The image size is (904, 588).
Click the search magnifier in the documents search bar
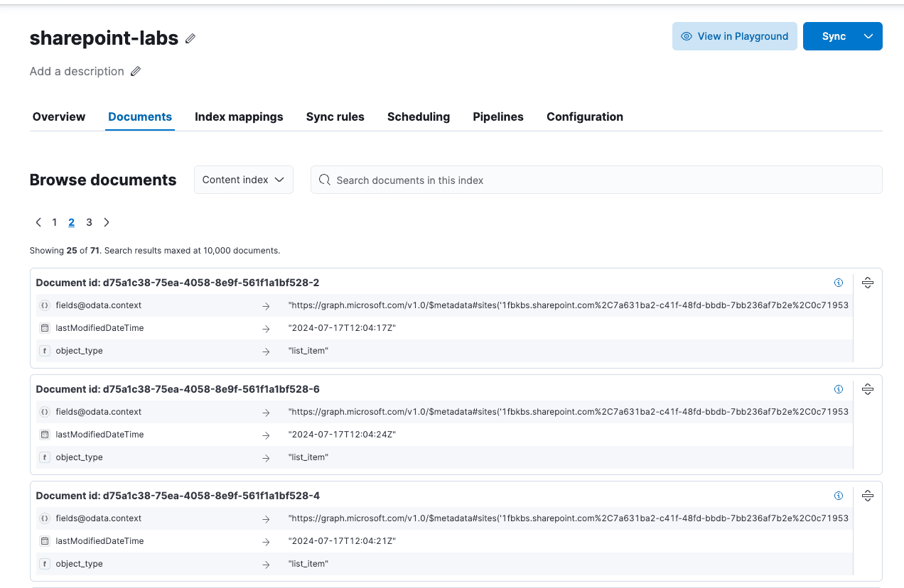tap(325, 180)
